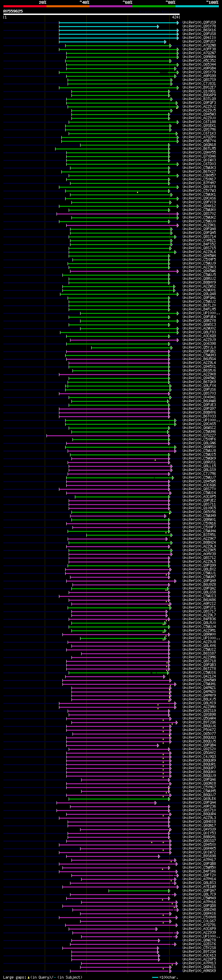Select label UniRef100_Q6R4I1
The height and width of the screenshot is (980, 222).
[x=199, y=967]
